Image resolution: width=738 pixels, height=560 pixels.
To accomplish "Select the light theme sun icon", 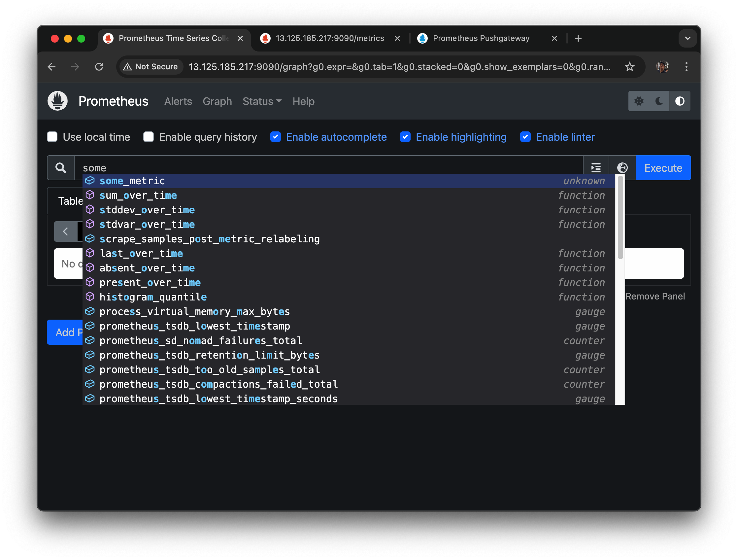I will [639, 101].
